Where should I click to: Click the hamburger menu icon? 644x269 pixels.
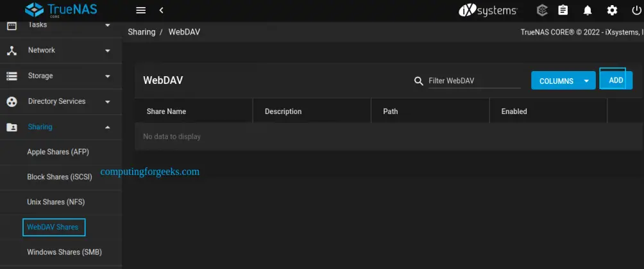pos(141,10)
